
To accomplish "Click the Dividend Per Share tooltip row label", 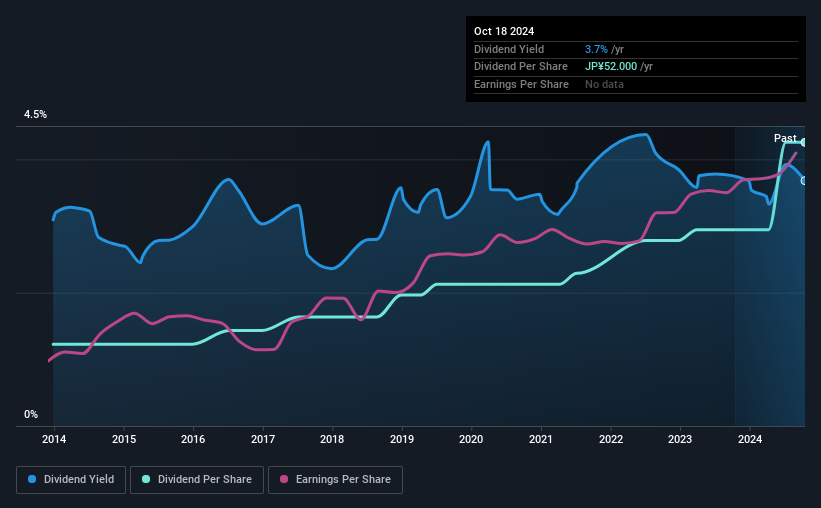I will pos(520,67).
